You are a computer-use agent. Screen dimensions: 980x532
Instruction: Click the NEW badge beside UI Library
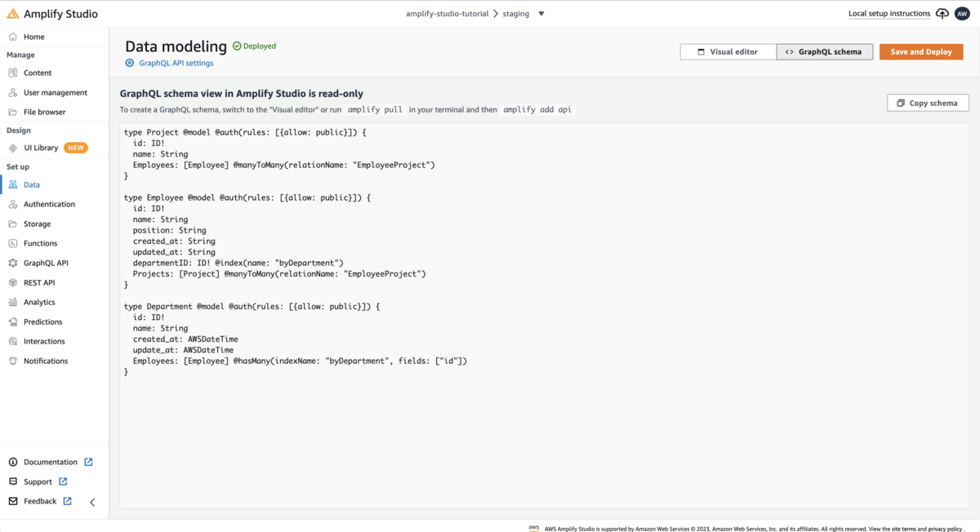76,148
